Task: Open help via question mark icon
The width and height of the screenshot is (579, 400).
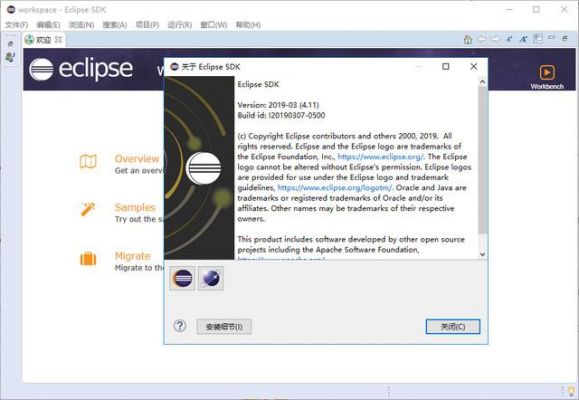Action: [x=180, y=326]
